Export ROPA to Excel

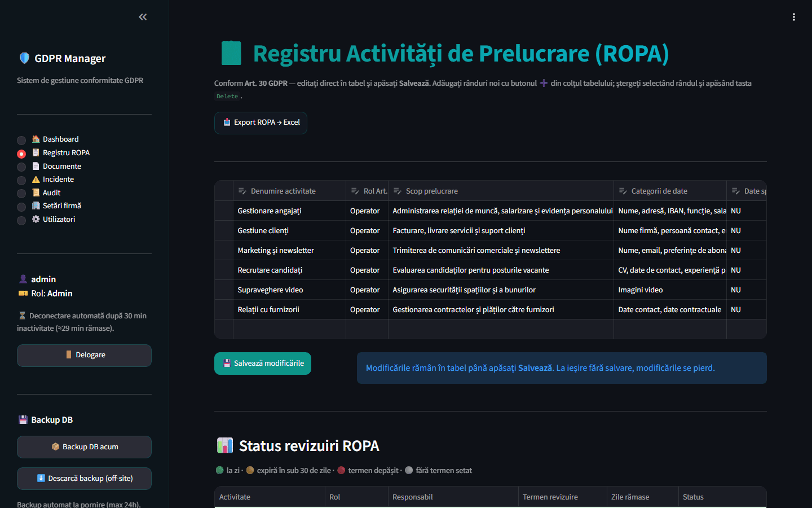tap(261, 122)
